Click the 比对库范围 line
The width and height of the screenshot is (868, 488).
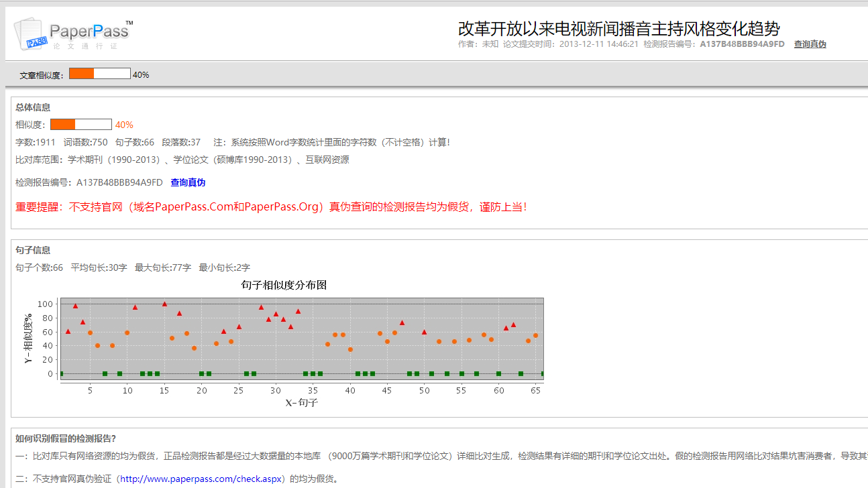pyautogui.click(x=182, y=160)
